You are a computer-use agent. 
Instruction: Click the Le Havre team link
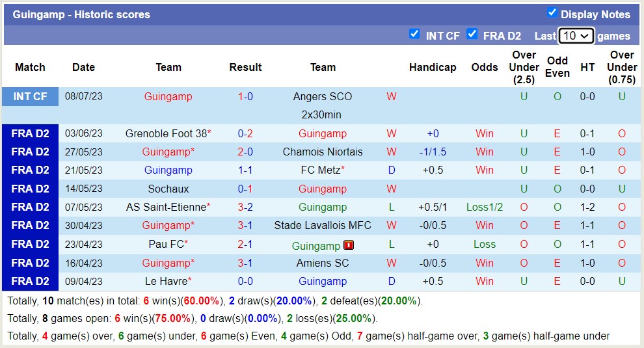tap(166, 281)
